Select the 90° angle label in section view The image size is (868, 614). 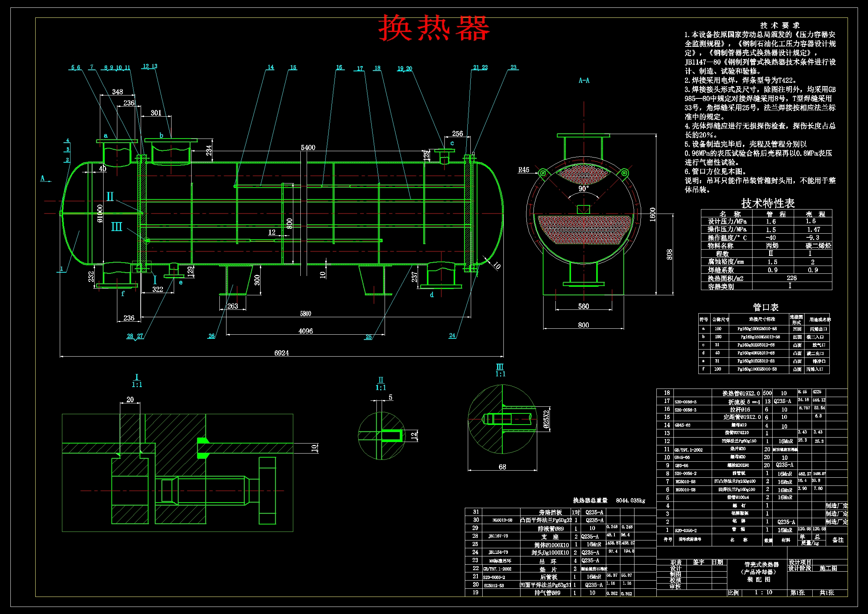click(583, 188)
